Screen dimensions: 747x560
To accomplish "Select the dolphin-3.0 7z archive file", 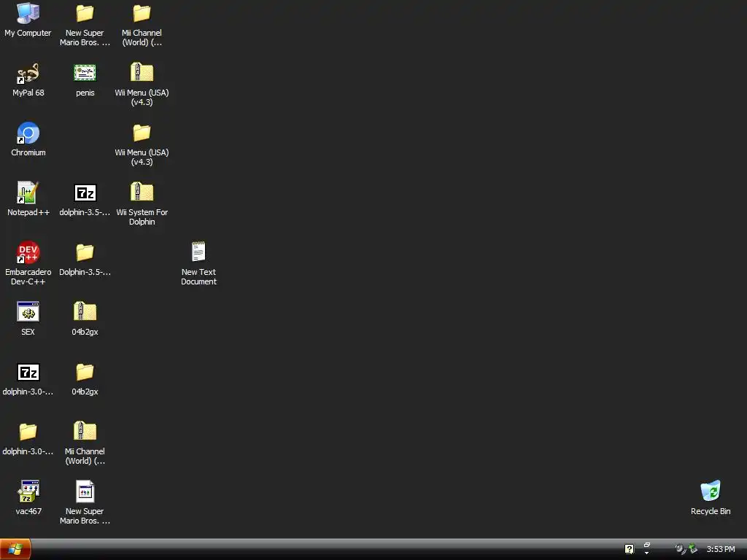I will pos(28,373).
